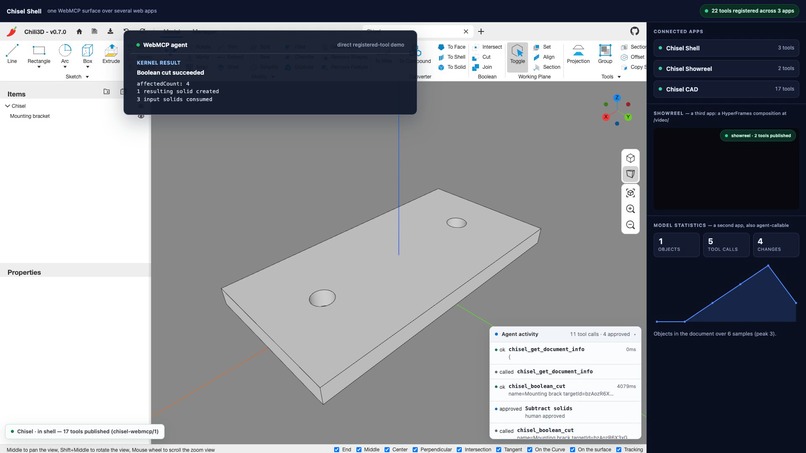
Task: Close the current document tab
Action: (466, 31)
